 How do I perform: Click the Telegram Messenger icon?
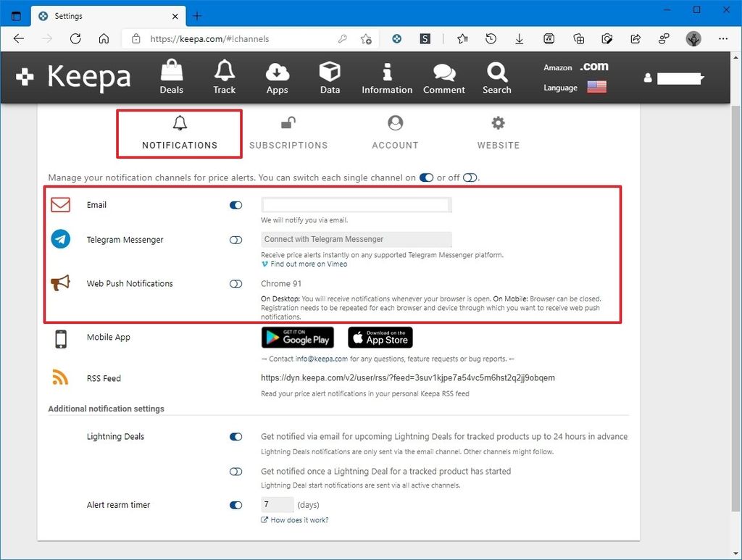click(60, 239)
